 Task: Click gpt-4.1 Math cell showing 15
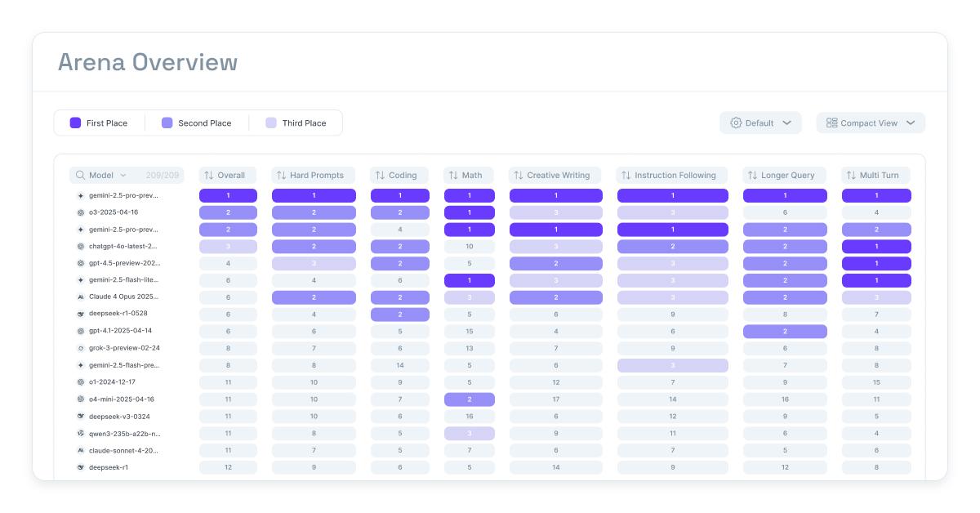pos(470,331)
